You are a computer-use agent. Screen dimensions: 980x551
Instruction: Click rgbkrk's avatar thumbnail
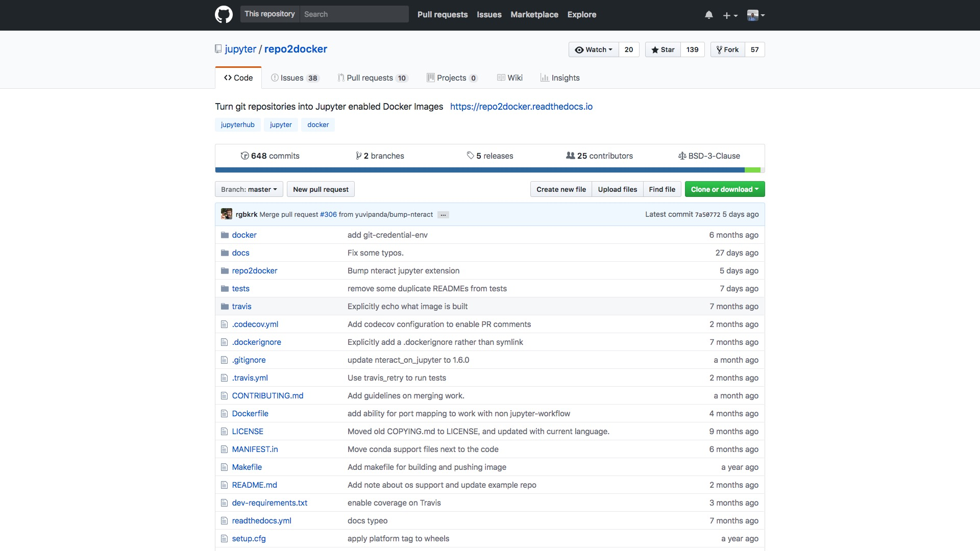click(227, 214)
